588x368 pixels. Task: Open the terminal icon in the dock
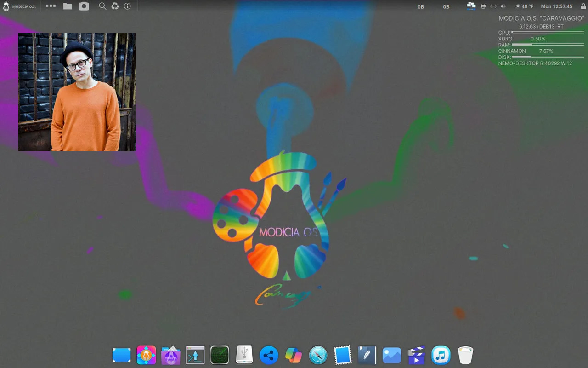coord(195,356)
